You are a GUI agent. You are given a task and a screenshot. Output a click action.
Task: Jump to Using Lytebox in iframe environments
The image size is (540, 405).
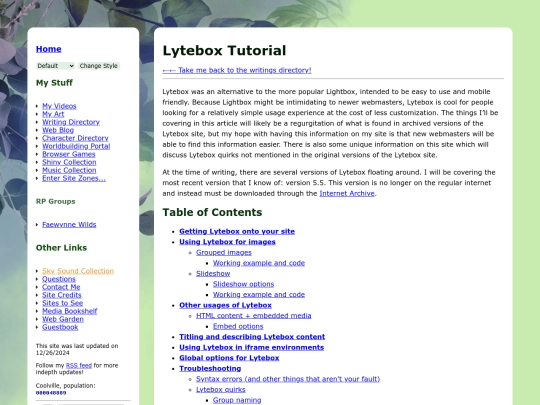pos(251,347)
